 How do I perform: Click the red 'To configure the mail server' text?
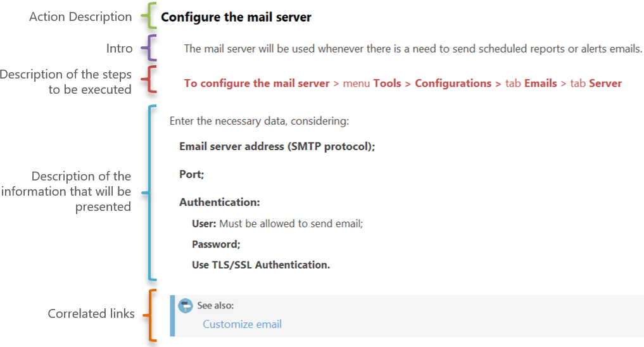pyautogui.click(x=256, y=83)
